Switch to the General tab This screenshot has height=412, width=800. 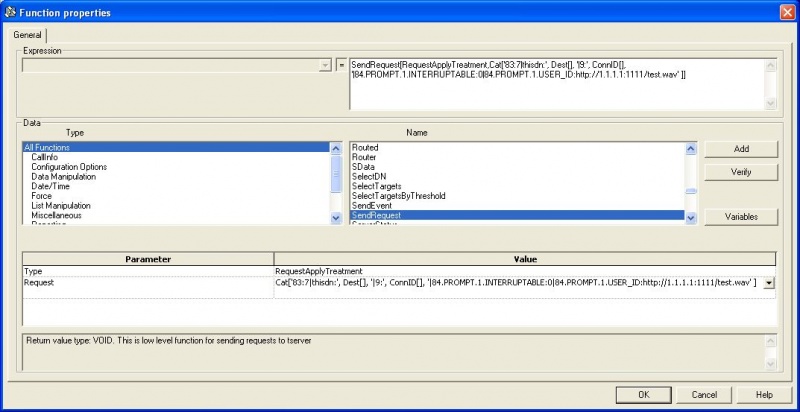click(27, 34)
